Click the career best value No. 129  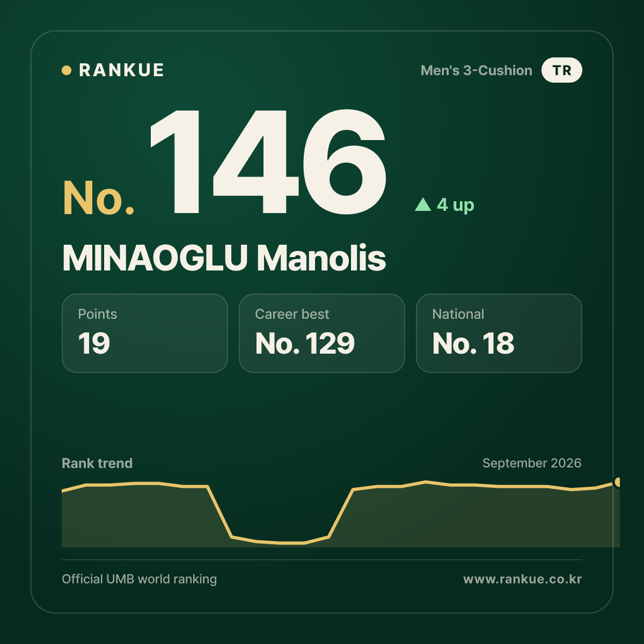click(305, 343)
